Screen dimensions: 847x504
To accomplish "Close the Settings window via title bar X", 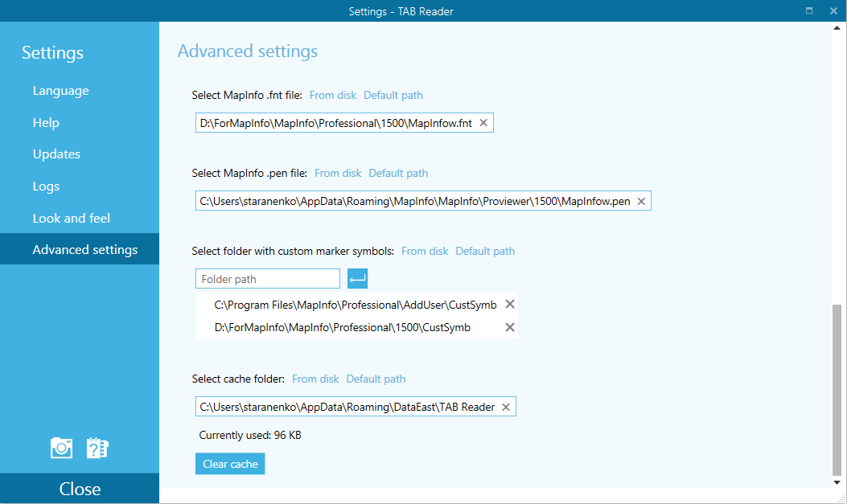I will click(833, 10).
